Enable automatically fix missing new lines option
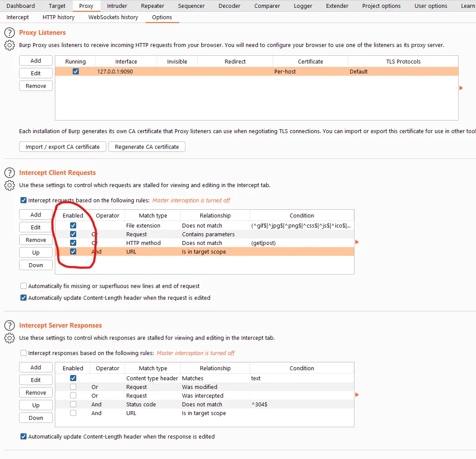This screenshot has width=476, height=459. tap(24, 286)
